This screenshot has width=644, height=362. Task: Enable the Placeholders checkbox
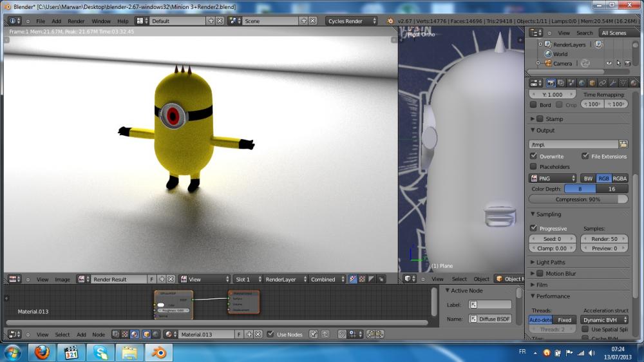tap(533, 166)
